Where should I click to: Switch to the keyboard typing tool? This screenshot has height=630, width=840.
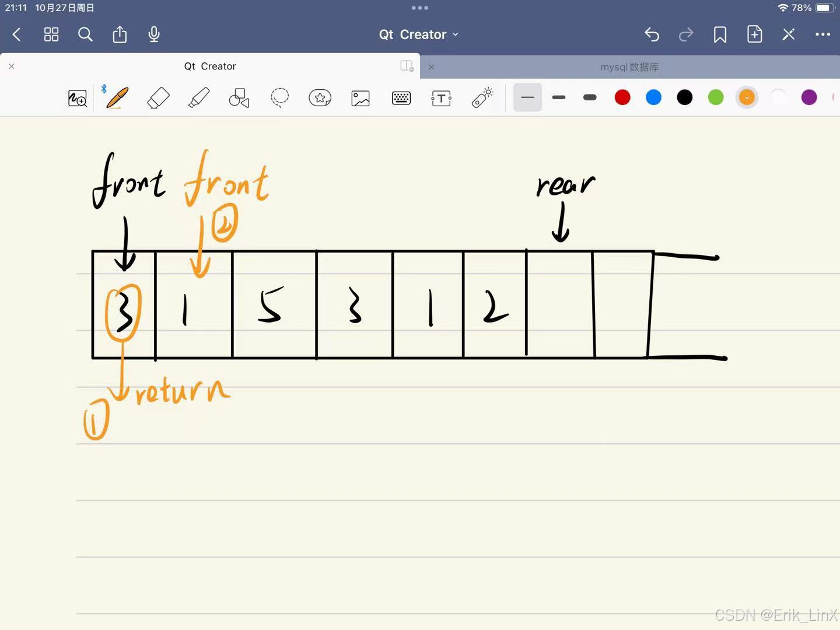401,98
